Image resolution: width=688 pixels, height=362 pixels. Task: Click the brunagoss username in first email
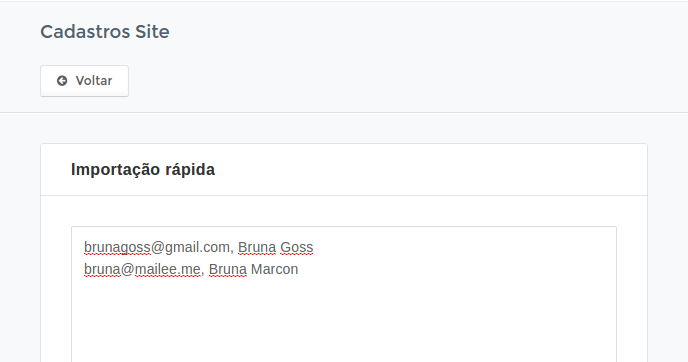(117, 247)
